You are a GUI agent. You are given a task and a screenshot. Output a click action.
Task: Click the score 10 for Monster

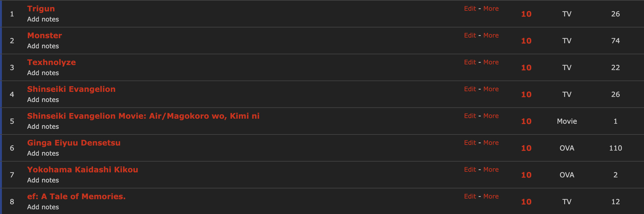[526, 41]
